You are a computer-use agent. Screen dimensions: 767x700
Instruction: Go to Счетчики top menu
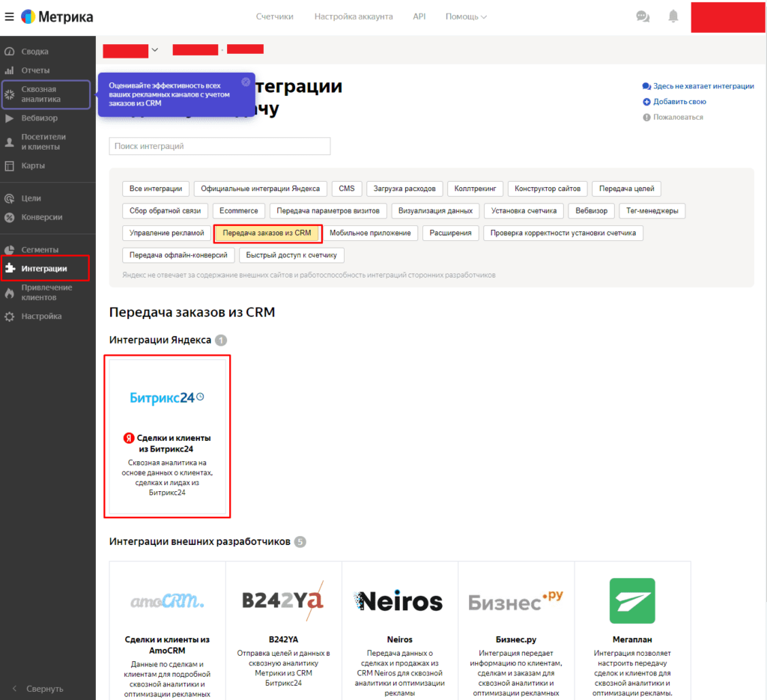(x=274, y=16)
